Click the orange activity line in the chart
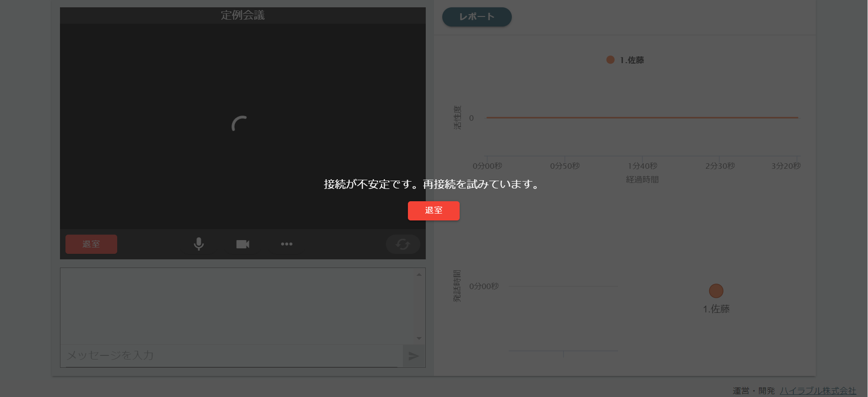The width and height of the screenshot is (868, 397). point(642,118)
